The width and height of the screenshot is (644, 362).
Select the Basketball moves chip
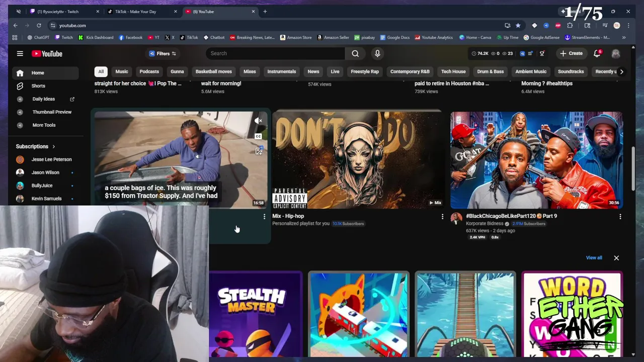pyautogui.click(x=214, y=71)
